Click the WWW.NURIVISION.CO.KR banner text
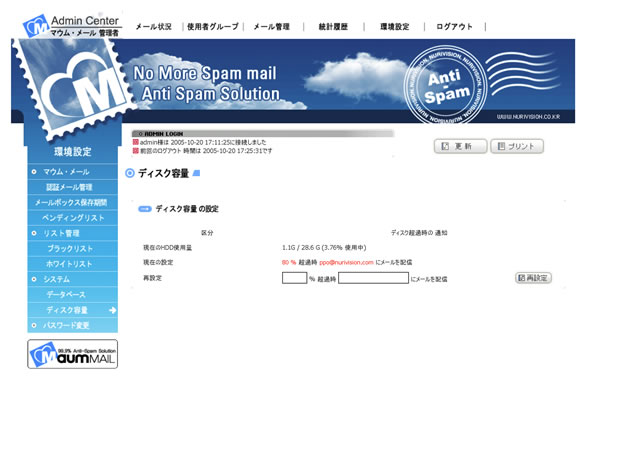The height and width of the screenshot is (452, 640). [528, 117]
